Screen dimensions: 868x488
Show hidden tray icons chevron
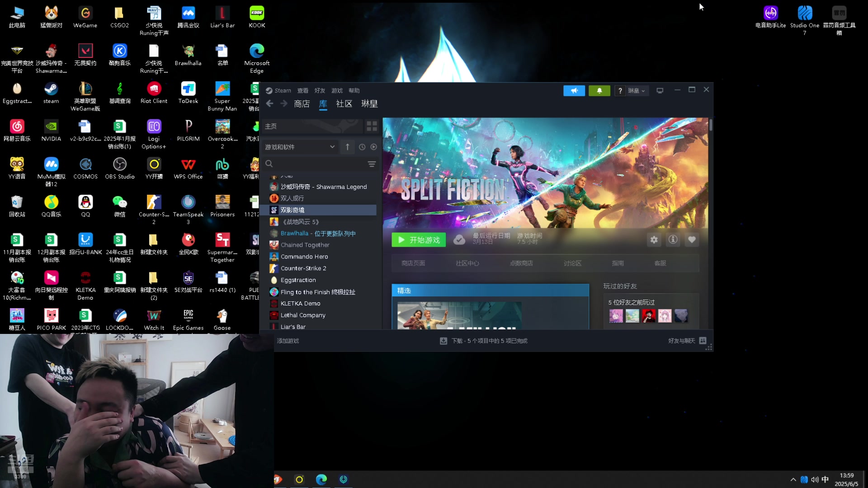793,480
